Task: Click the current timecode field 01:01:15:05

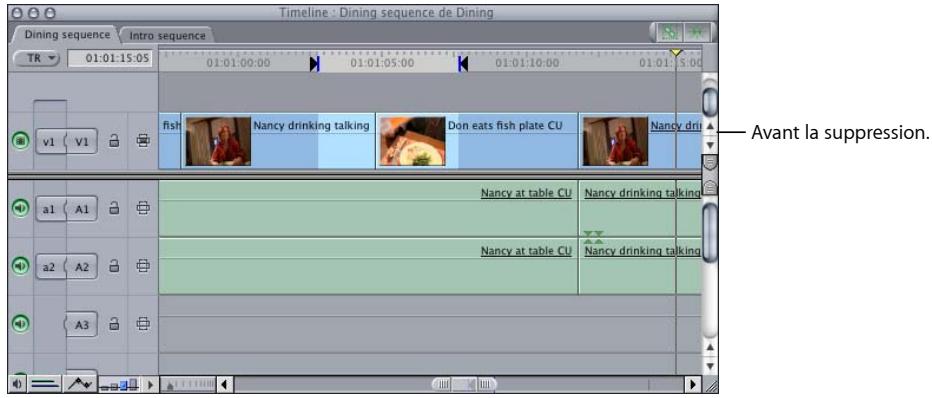Action: tap(109, 58)
